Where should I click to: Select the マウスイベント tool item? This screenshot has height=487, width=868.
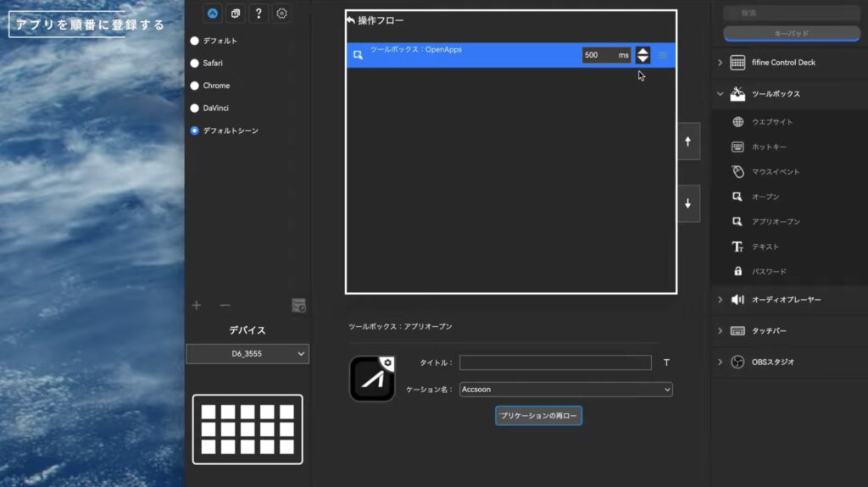pyautogui.click(x=775, y=172)
